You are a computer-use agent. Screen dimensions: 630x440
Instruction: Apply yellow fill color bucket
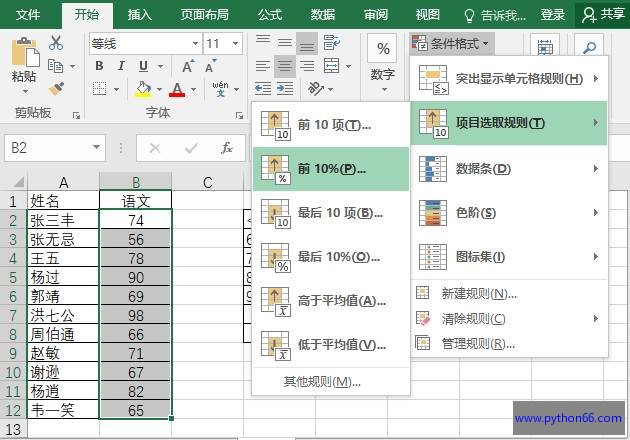tap(143, 89)
